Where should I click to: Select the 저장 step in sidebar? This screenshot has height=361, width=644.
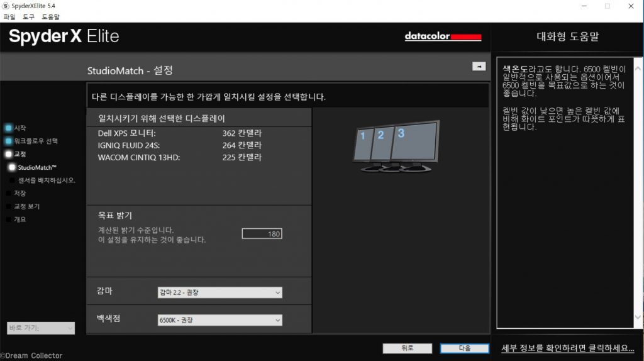[x=16, y=193]
